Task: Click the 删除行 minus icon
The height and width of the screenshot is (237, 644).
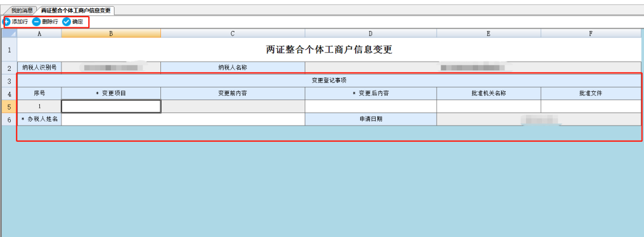Action: click(36, 21)
